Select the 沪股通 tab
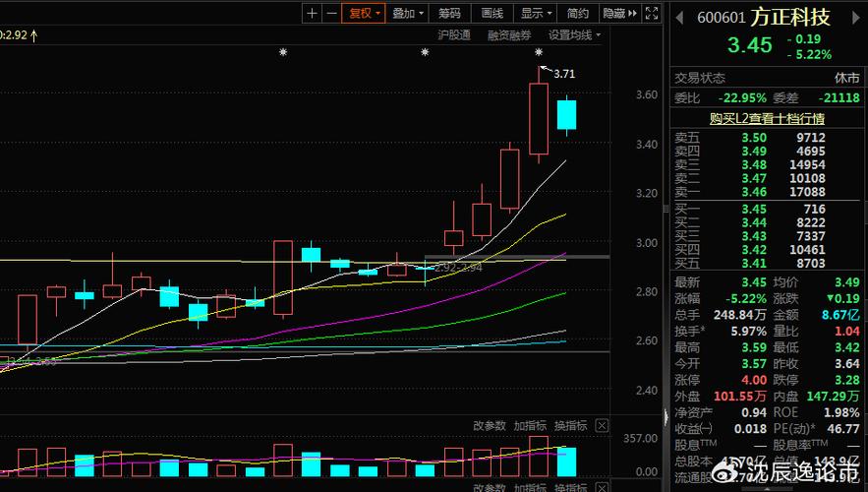The image size is (868, 492). [453, 34]
